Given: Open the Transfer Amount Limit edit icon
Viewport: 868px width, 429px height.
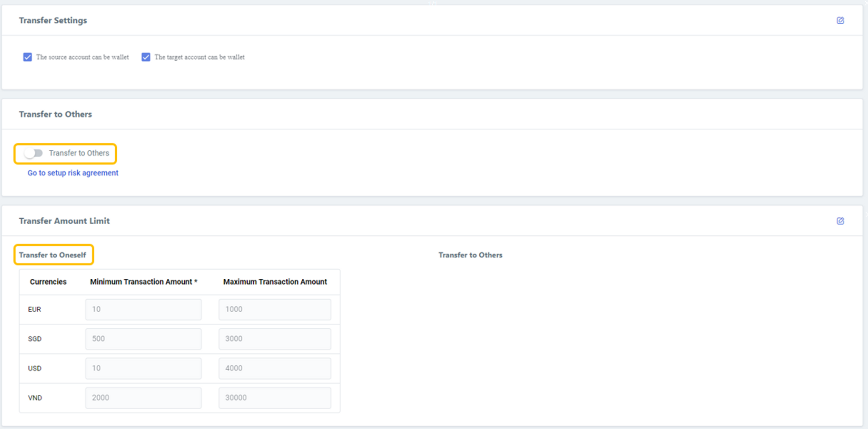Looking at the screenshot, I should pyautogui.click(x=840, y=221).
